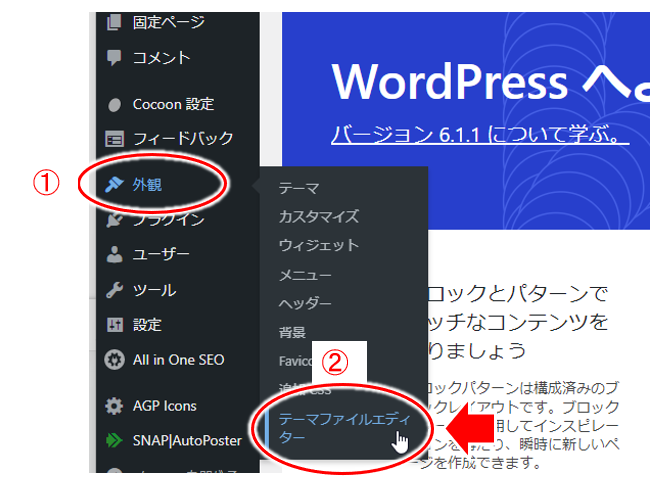Screen dimensions: 669x486
Task: Open All in One SEO menu
Action: coord(178,360)
